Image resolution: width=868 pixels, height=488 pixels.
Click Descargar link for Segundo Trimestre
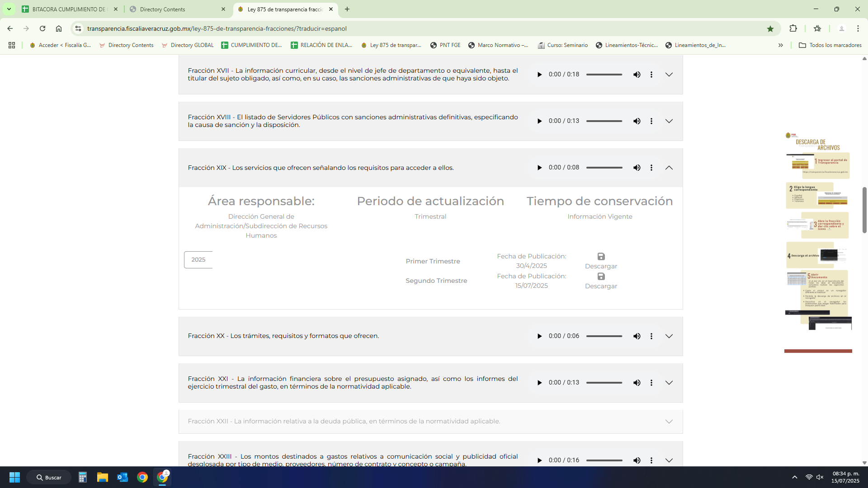click(601, 286)
